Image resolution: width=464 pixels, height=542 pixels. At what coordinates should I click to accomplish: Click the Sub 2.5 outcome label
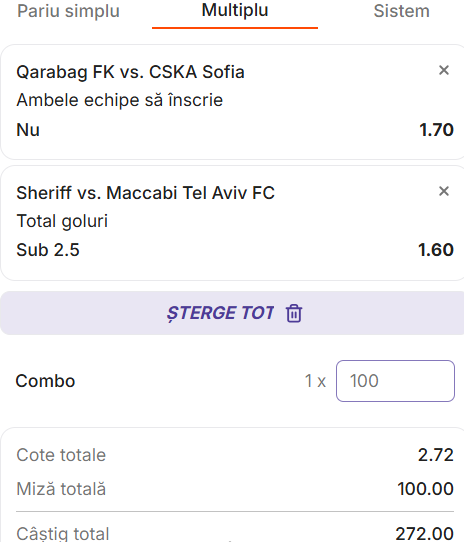[48, 250]
